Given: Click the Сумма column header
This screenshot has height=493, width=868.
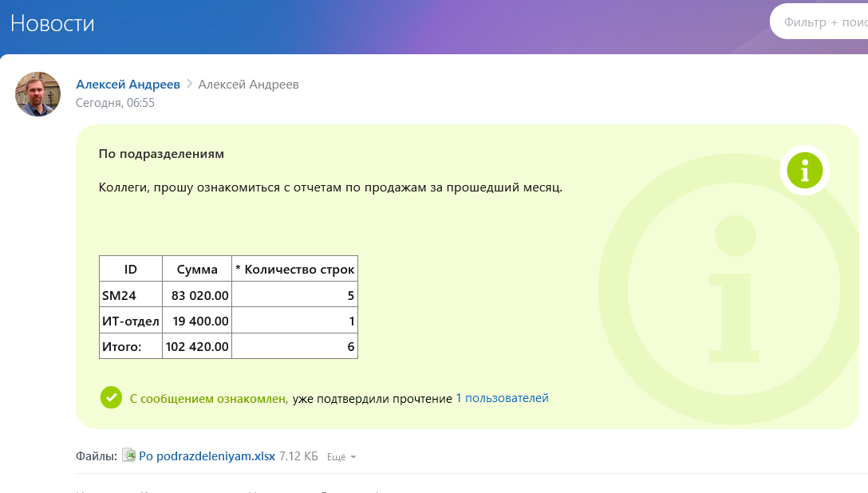Looking at the screenshot, I should tap(197, 270).
